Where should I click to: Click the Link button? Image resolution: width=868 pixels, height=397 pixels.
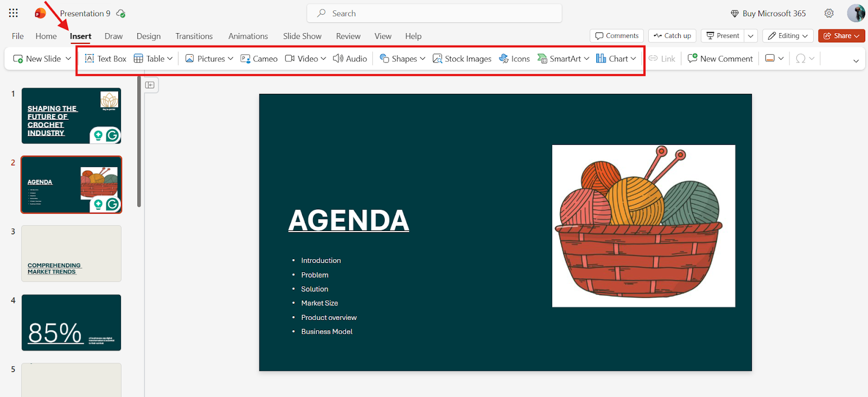coord(662,59)
